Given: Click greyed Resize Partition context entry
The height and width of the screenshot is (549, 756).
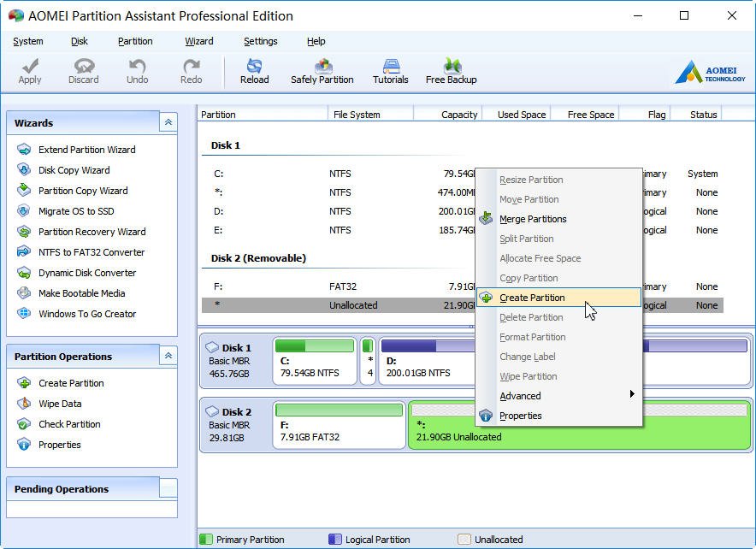Looking at the screenshot, I should pos(558,180).
